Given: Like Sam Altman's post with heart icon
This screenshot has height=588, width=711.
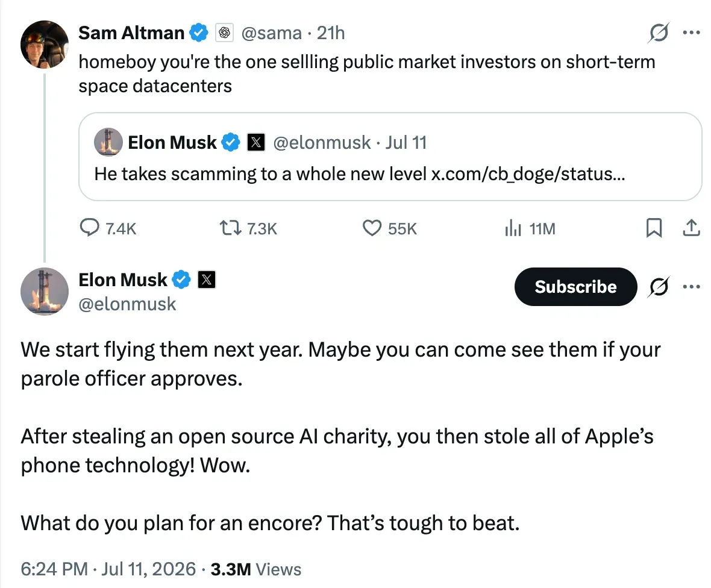Looking at the screenshot, I should pyautogui.click(x=372, y=228).
